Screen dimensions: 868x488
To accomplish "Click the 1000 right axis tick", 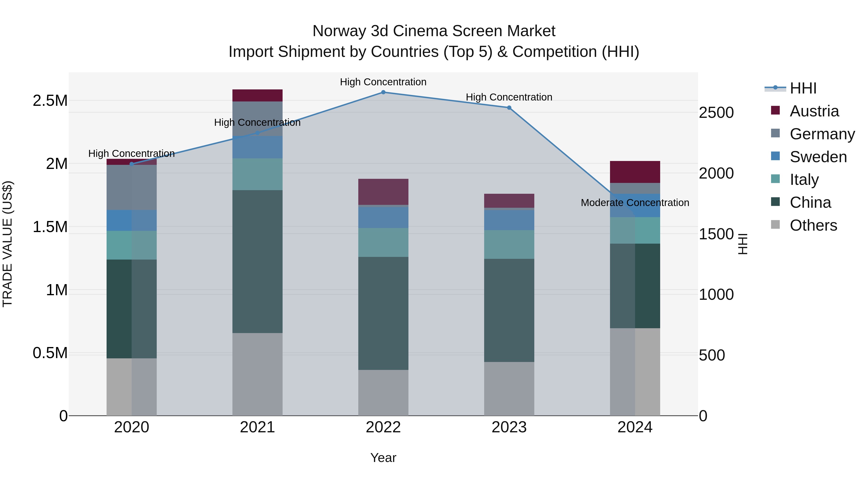I will click(x=716, y=295).
